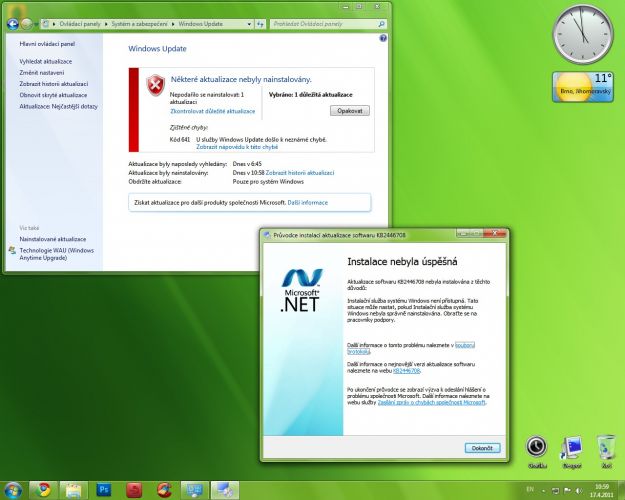Expand arrow after Systém a zabezpečení breadcrumb
Viewport: 625px width, 500px height.
click(x=173, y=24)
